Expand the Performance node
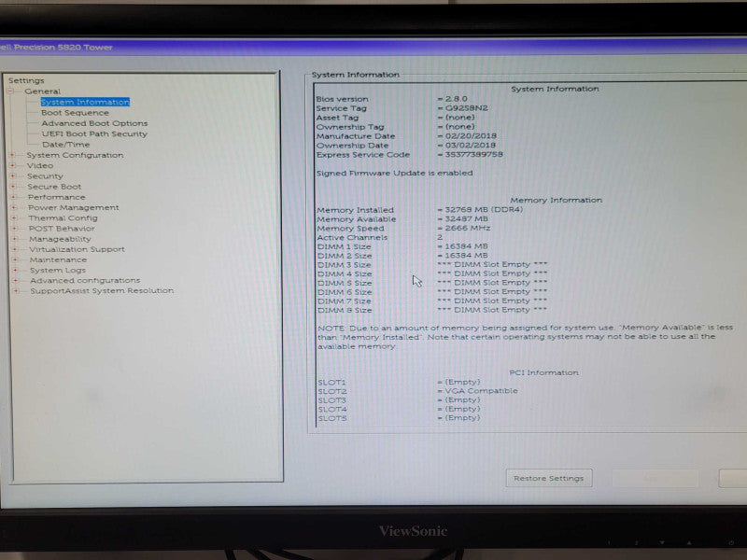 pos(14,197)
